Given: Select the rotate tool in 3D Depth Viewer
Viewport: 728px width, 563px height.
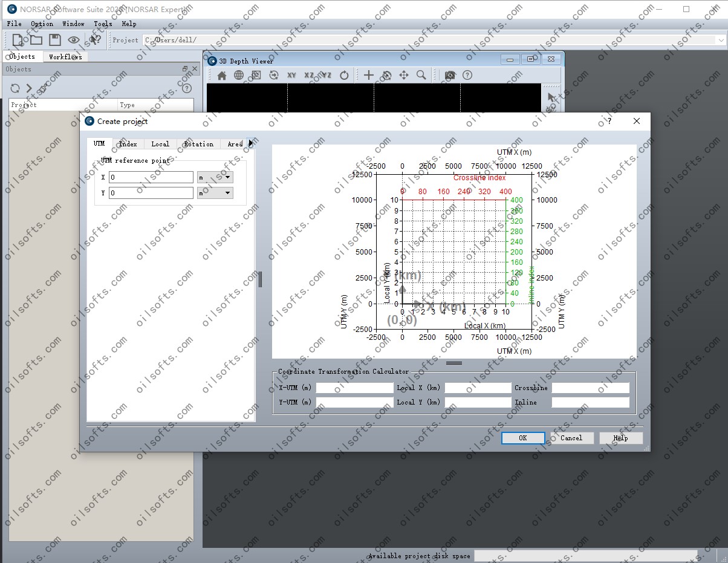Looking at the screenshot, I should click(x=387, y=75).
